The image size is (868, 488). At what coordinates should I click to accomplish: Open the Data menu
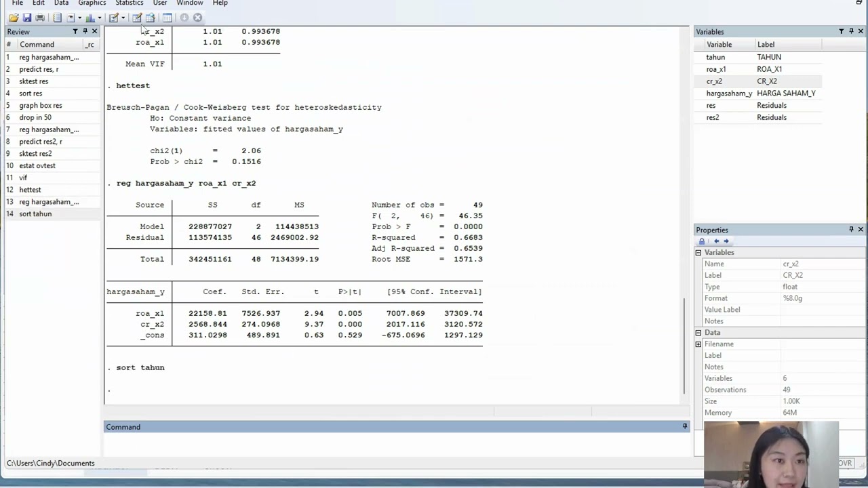61,3
